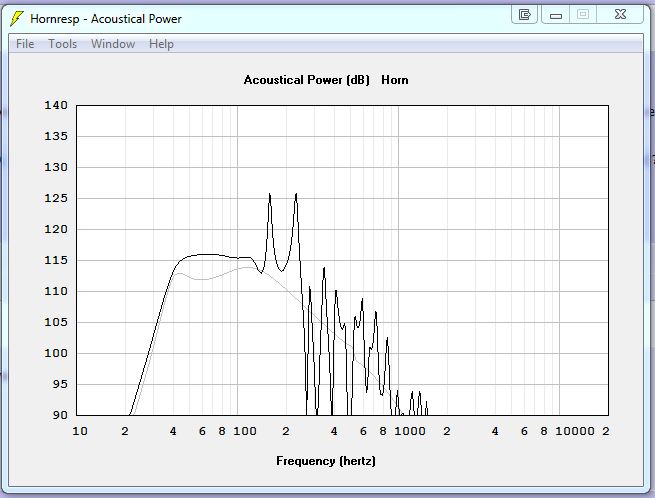Click the second response peak near 125 dB

[296, 195]
